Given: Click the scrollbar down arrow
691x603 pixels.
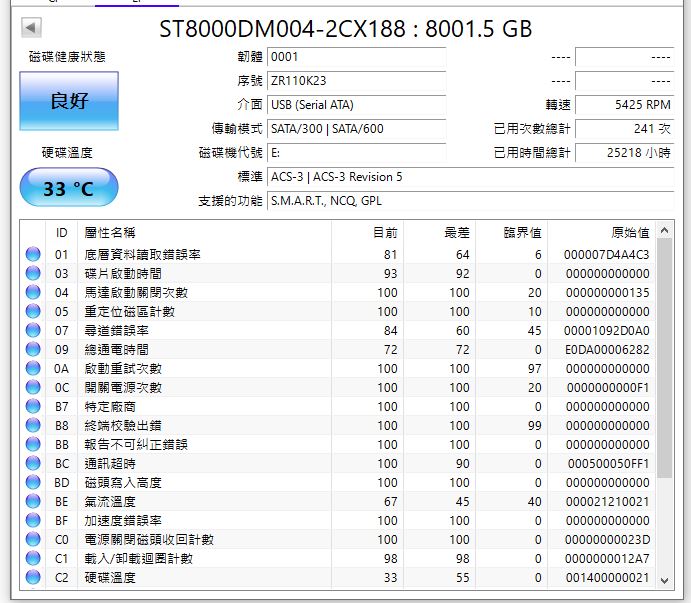Looking at the screenshot, I should (665, 581).
